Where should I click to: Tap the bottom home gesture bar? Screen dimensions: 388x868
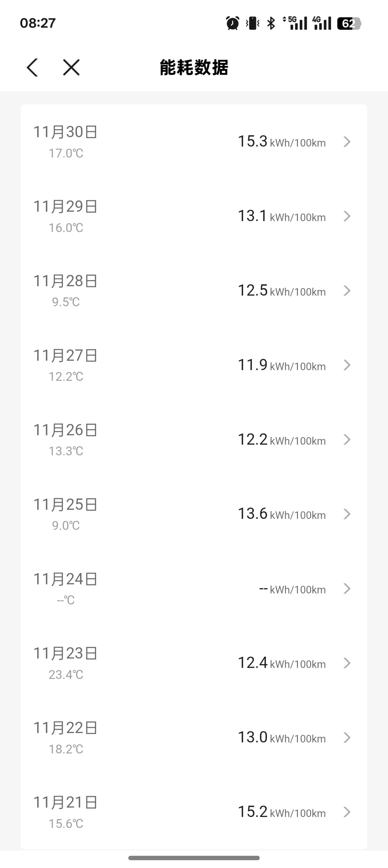(194, 858)
